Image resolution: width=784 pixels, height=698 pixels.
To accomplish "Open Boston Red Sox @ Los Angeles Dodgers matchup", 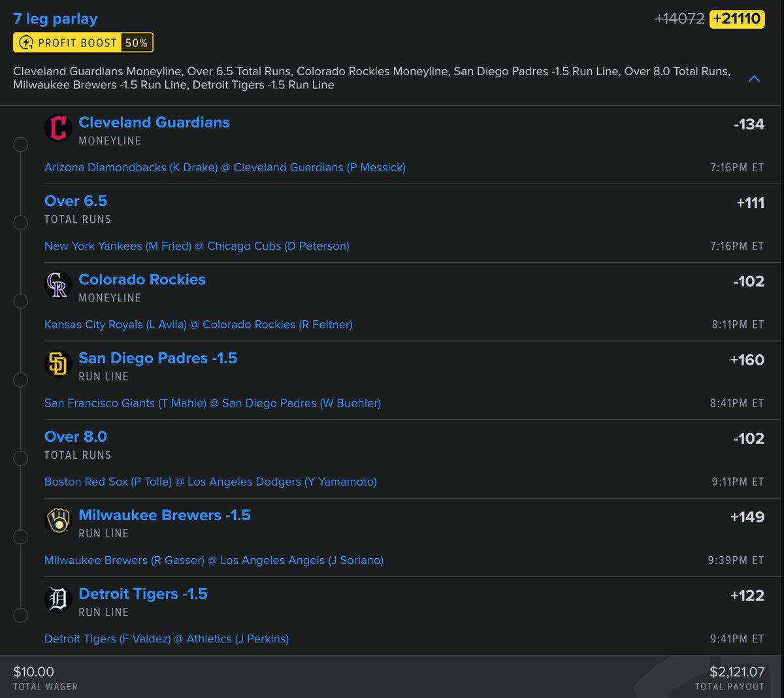I will pyautogui.click(x=210, y=482).
